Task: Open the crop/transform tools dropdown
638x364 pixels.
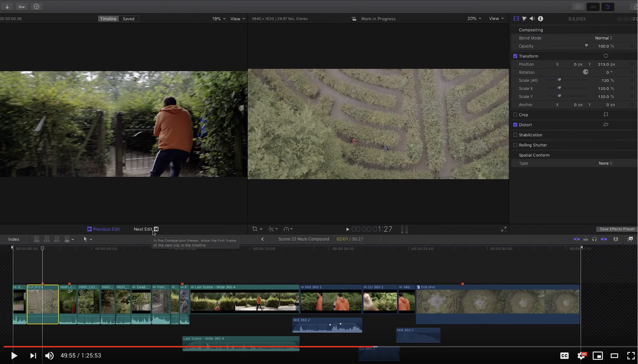Action: 257,229
